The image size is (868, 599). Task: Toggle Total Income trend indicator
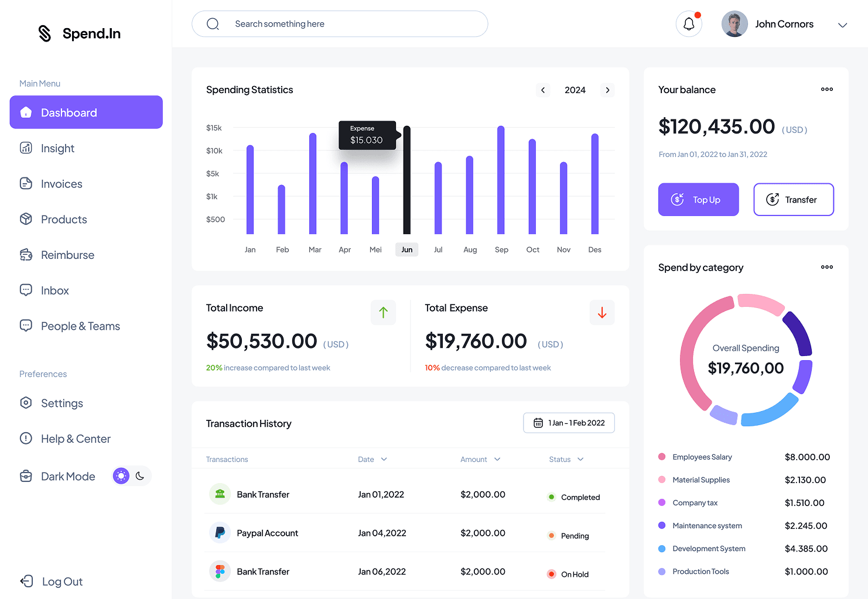[x=383, y=312]
